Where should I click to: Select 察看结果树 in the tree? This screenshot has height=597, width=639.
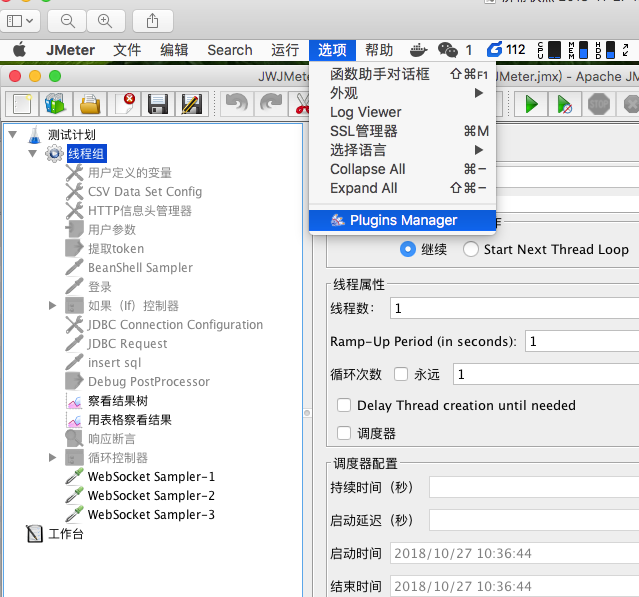tap(118, 401)
